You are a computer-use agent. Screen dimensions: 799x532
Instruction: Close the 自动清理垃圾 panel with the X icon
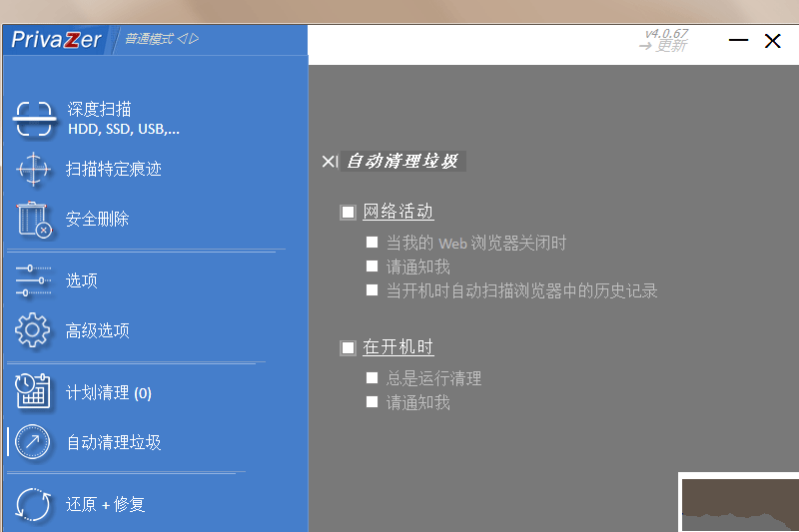pyautogui.click(x=330, y=162)
